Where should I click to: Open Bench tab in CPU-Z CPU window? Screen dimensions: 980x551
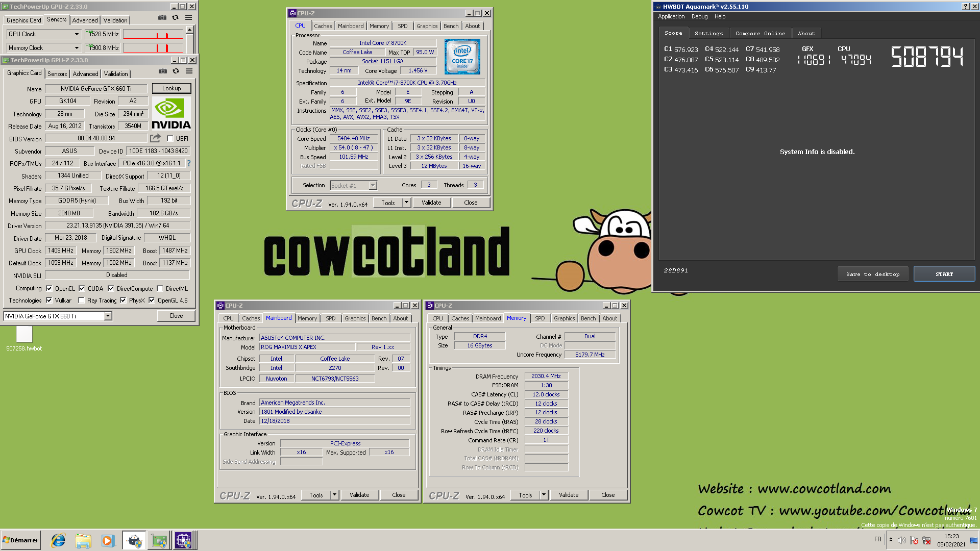(451, 26)
